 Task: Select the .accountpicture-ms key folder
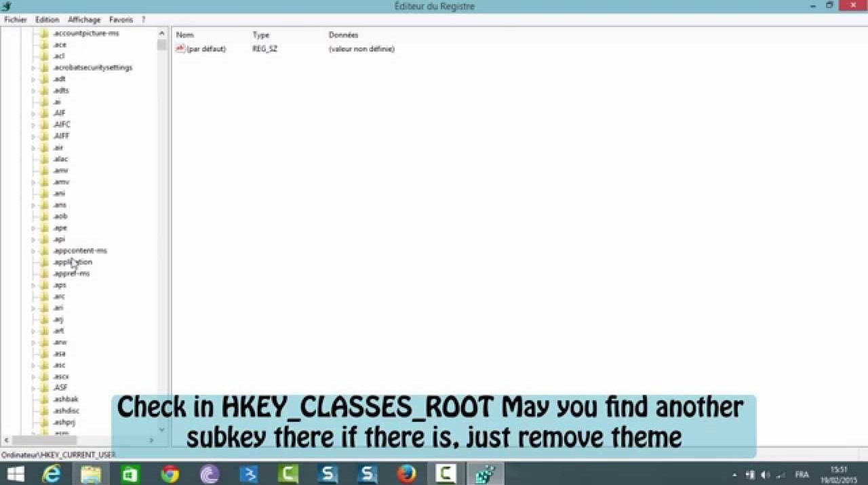pyautogui.click(x=85, y=33)
